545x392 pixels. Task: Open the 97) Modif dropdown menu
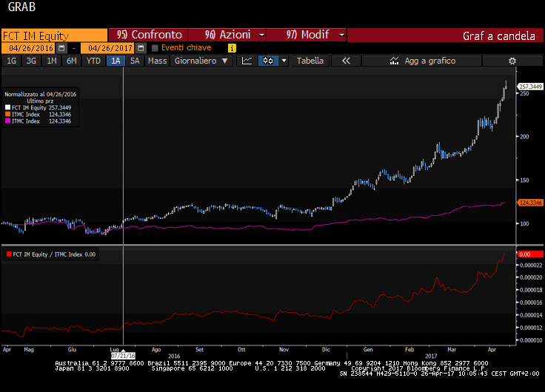point(305,35)
